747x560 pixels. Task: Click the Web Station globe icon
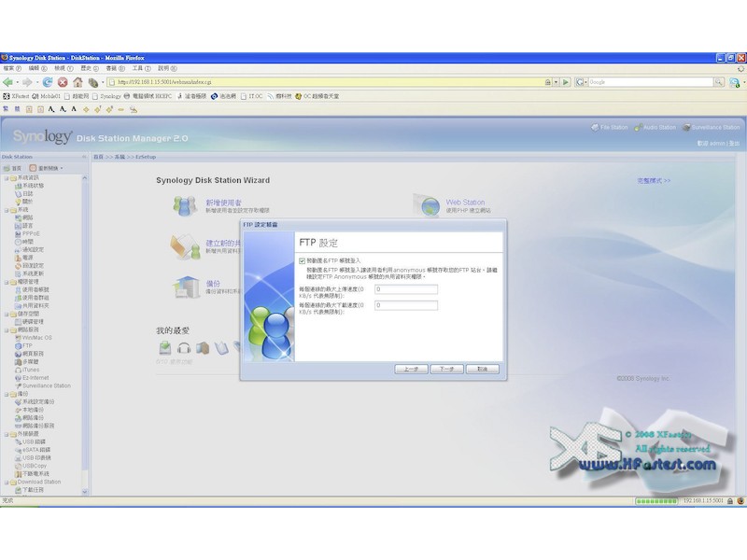pos(430,205)
